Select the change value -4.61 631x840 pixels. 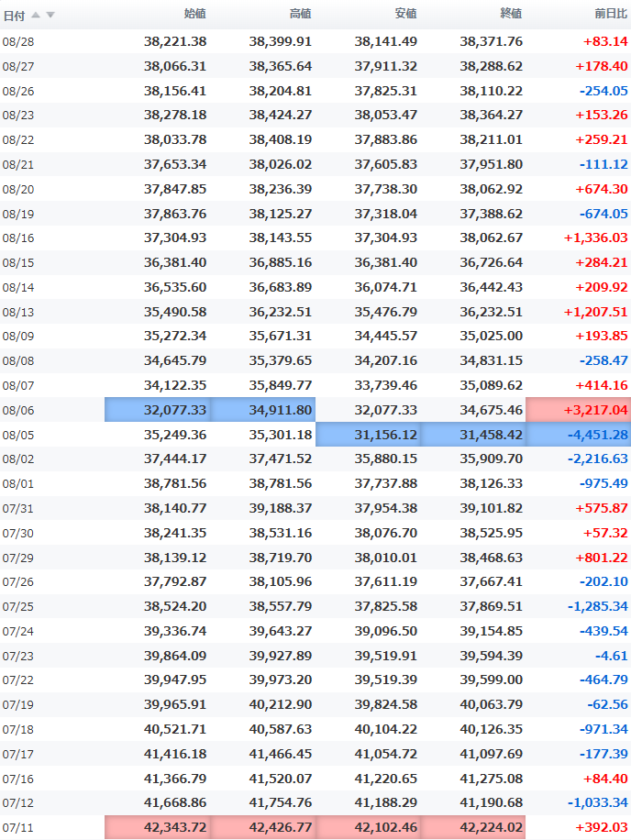pos(611,655)
